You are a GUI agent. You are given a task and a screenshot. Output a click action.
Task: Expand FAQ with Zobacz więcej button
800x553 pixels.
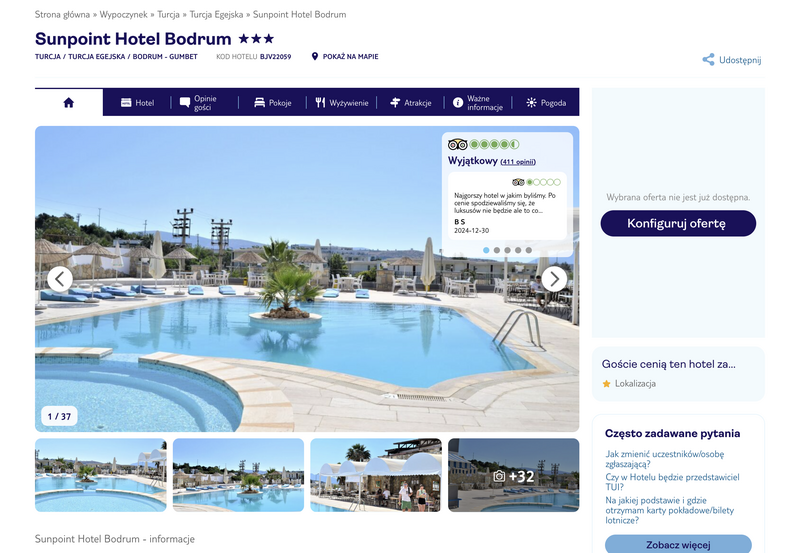click(678, 544)
